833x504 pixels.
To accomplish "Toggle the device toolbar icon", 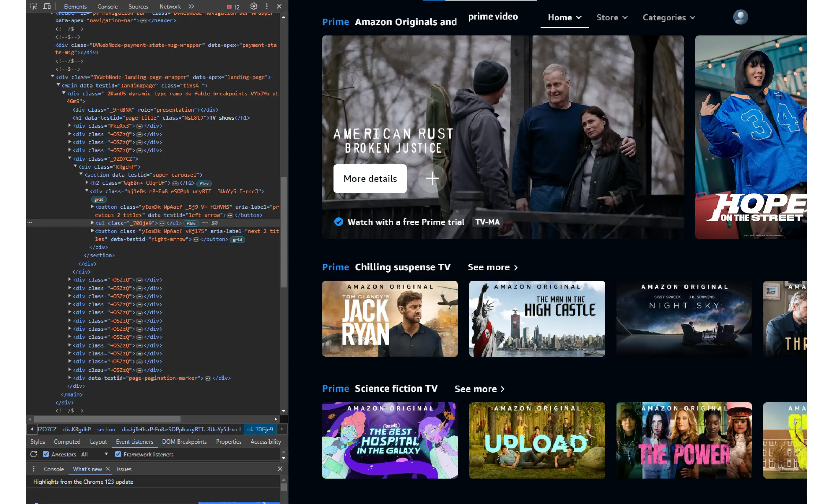I will pyautogui.click(x=47, y=6).
